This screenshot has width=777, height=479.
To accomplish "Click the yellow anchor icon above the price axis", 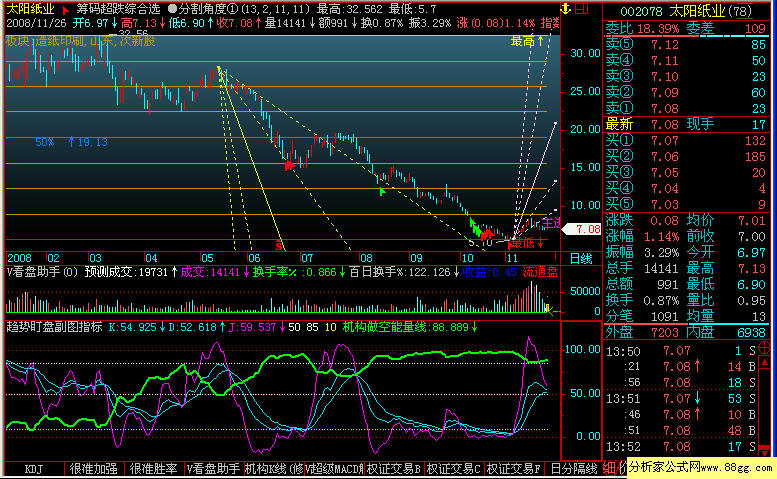I will pos(566,8).
